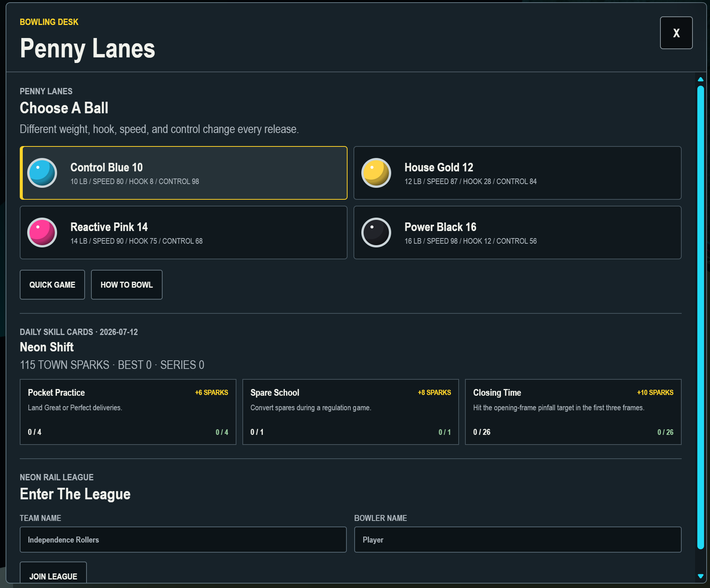The width and height of the screenshot is (710, 588).
Task: Click the Control Blue 10 stats text
Action: point(135,181)
